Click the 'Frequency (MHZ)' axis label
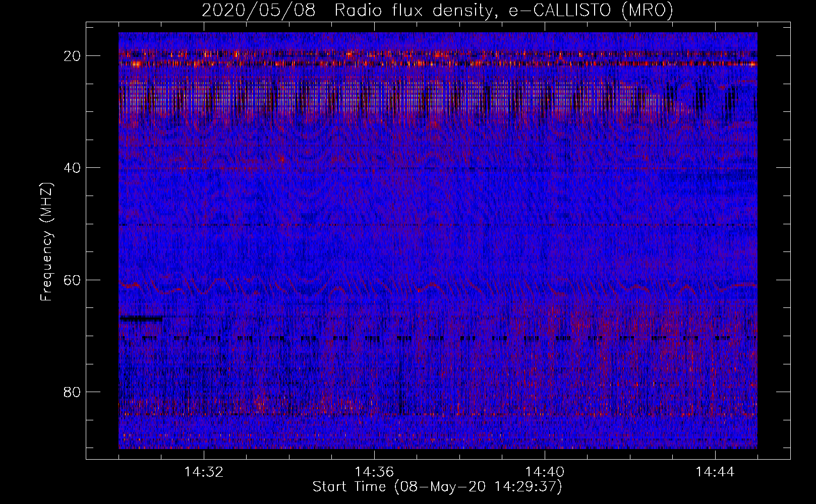This screenshot has width=816, height=504. coord(46,241)
